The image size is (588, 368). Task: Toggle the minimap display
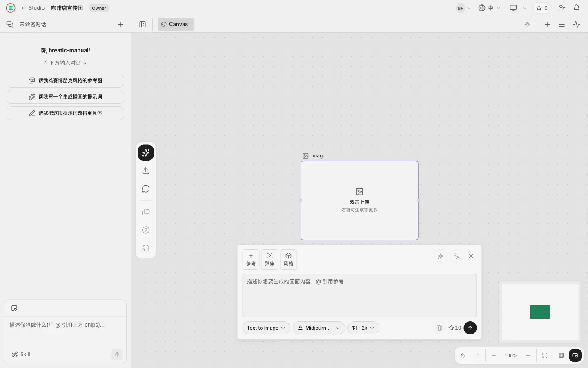click(x=575, y=355)
